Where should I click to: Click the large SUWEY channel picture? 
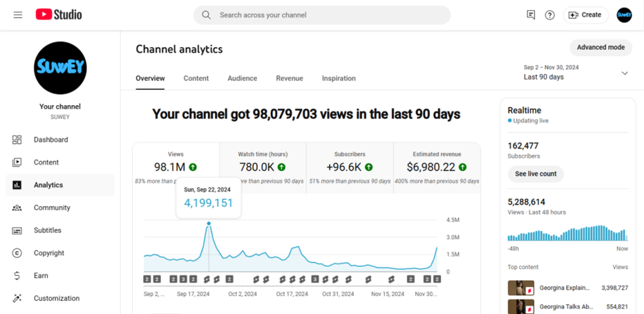(x=60, y=68)
